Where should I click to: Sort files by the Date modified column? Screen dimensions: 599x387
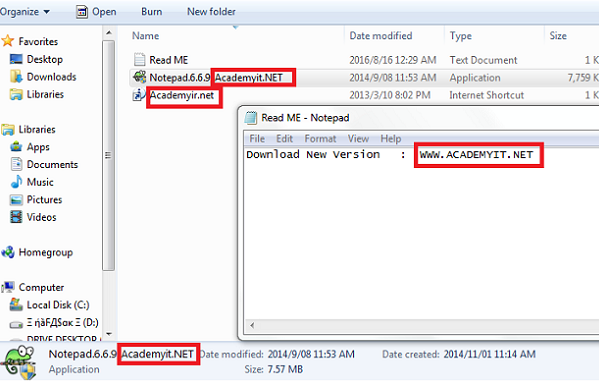[381, 36]
